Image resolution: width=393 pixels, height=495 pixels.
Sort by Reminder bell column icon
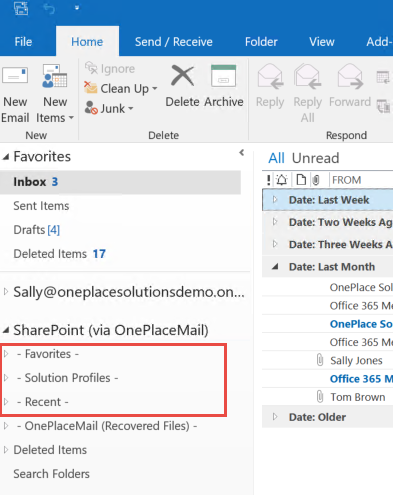click(x=282, y=180)
